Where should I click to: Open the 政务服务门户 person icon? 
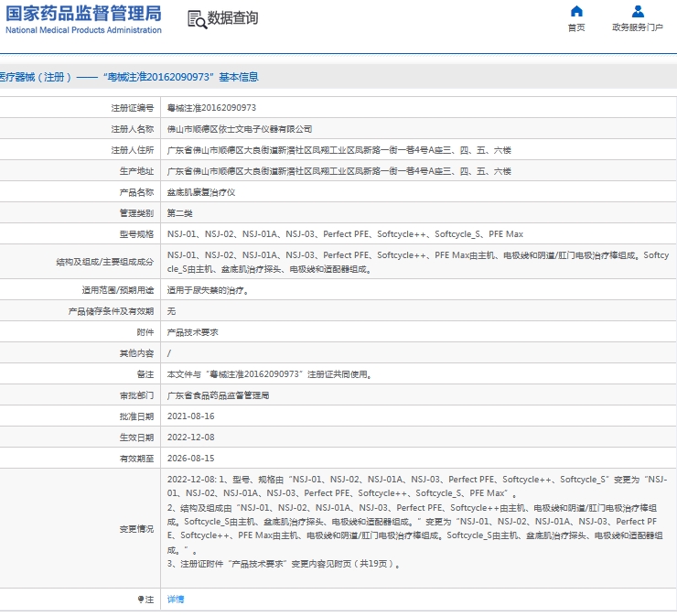[x=638, y=11]
